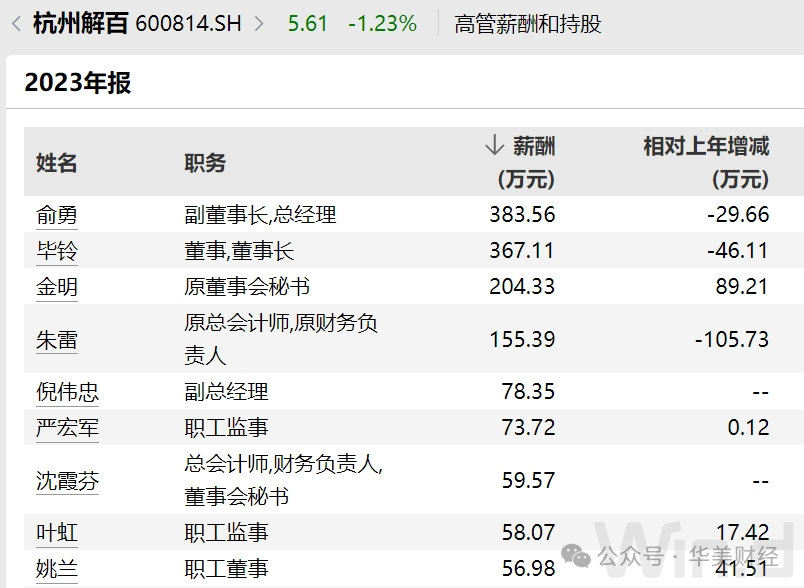
Task: Select change value 89.21
Action: 742,287
